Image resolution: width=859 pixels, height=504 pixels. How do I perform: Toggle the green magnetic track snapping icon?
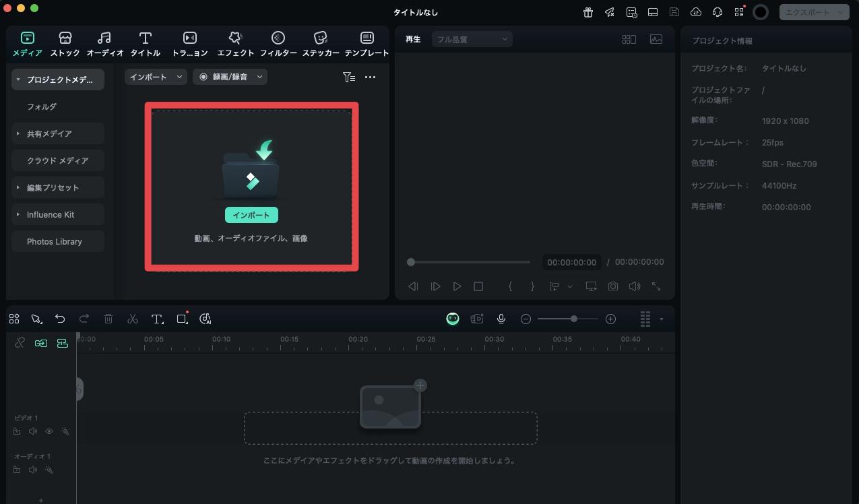tap(63, 343)
